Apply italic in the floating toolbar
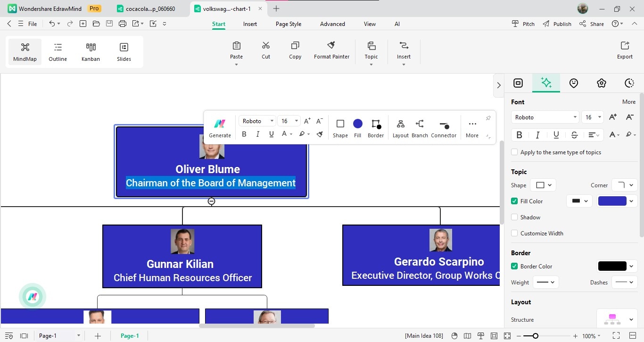Image resolution: width=644 pixels, height=342 pixels. point(257,134)
